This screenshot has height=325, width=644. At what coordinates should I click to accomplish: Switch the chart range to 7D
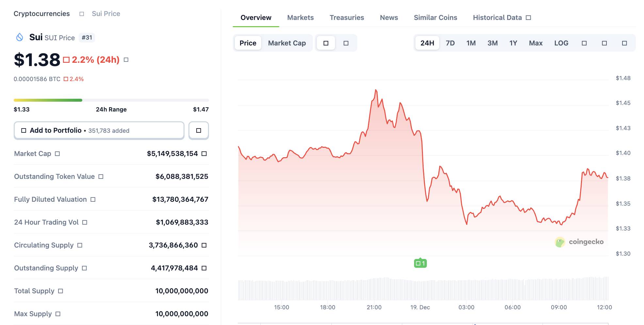pos(450,43)
